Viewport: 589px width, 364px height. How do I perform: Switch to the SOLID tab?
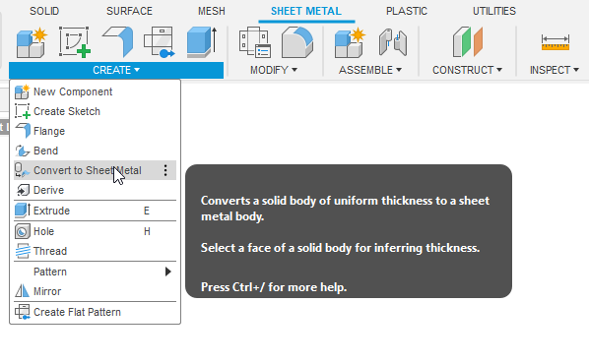coord(44,11)
